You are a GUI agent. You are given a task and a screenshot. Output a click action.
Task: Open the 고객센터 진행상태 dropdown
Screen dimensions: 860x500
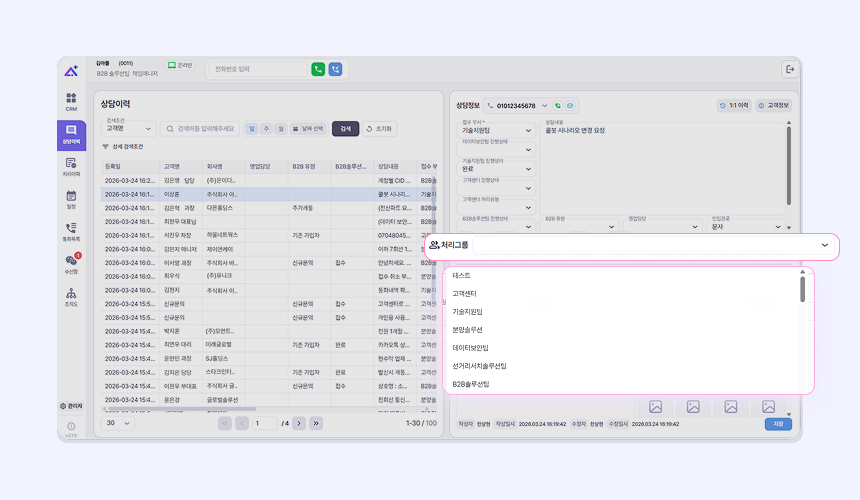496,188
